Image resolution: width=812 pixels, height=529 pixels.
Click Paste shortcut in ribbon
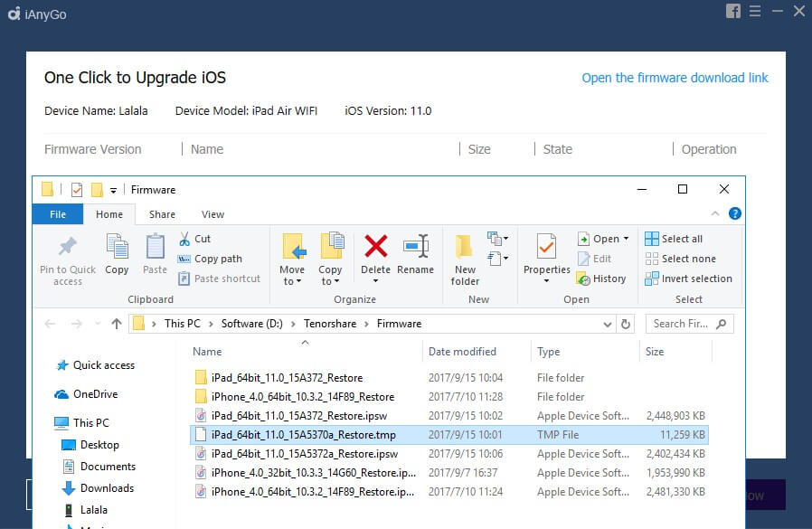[x=219, y=279]
